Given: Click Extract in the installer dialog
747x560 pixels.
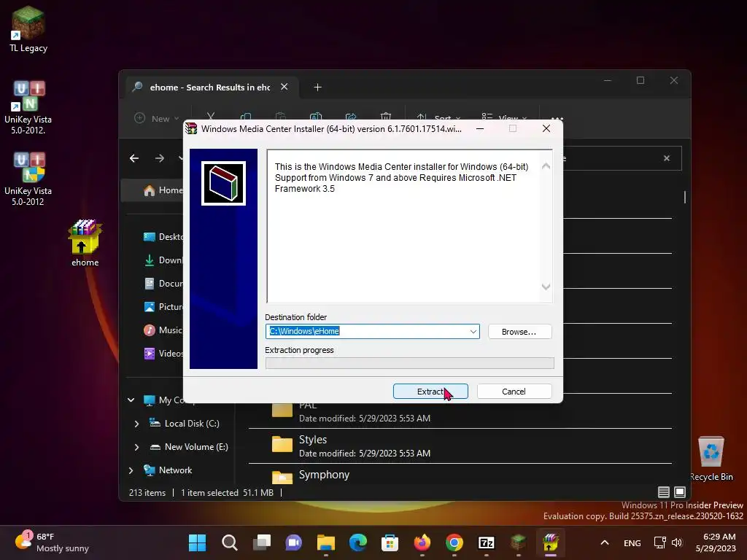Looking at the screenshot, I should pos(430,392).
